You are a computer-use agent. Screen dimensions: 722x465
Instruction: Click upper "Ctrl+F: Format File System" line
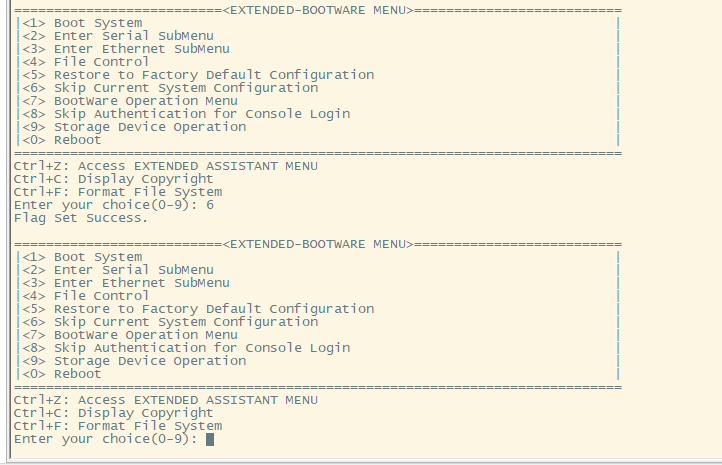[x=118, y=192]
